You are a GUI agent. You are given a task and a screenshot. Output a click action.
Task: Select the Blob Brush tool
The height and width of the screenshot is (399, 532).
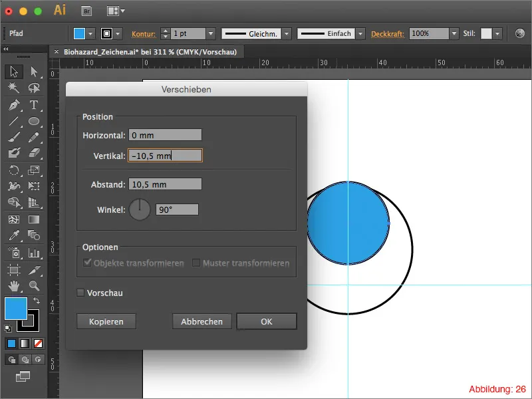point(14,153)
